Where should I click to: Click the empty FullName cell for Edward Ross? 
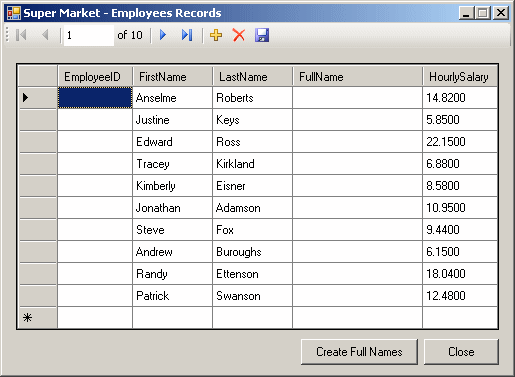[358, 142]
